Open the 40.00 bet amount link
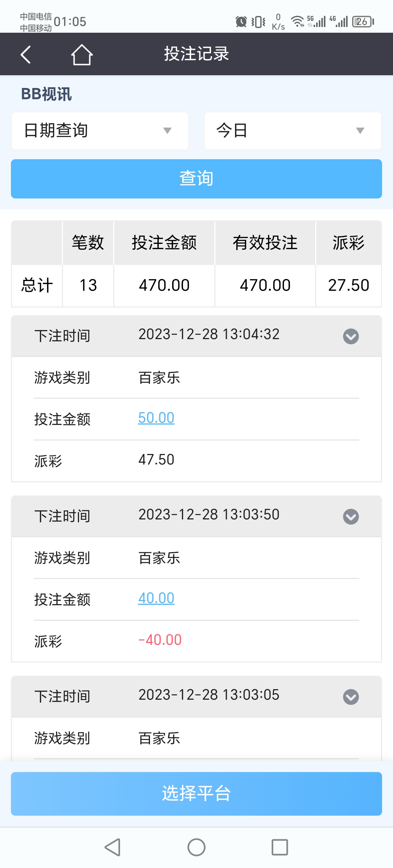 pos(156,598)
